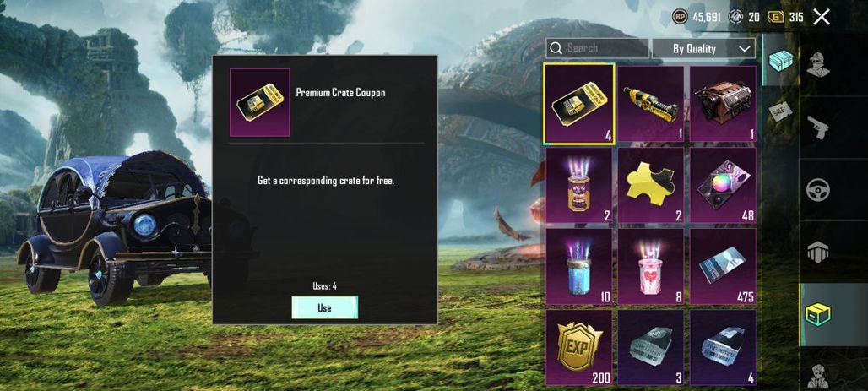
Task: Open the SALE tag sub-tab
Action: tap(780, 112)
